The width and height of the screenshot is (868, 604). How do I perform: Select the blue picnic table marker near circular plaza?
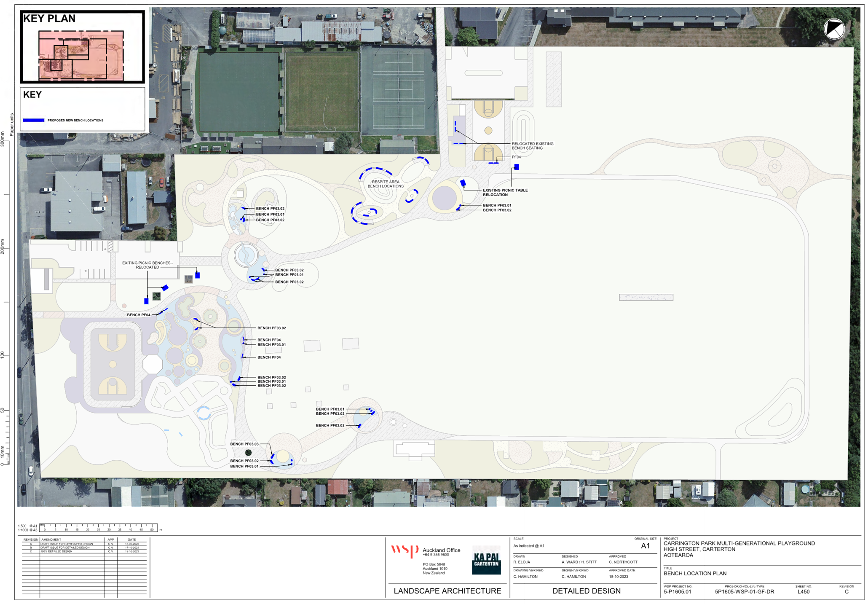tap(463, 183)
